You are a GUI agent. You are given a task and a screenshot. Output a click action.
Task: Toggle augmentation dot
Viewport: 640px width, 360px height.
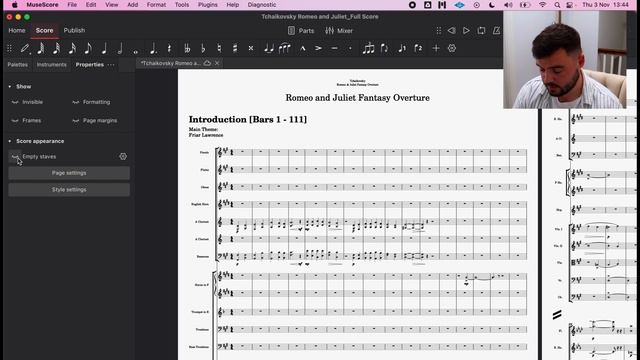[x=153, y=49]
